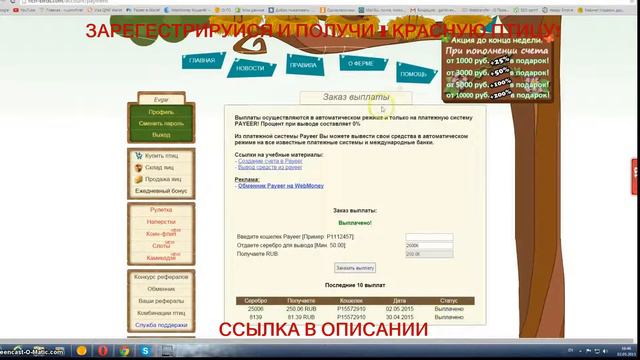Select Сменить пароль in account panel

(x=161, y=123)
